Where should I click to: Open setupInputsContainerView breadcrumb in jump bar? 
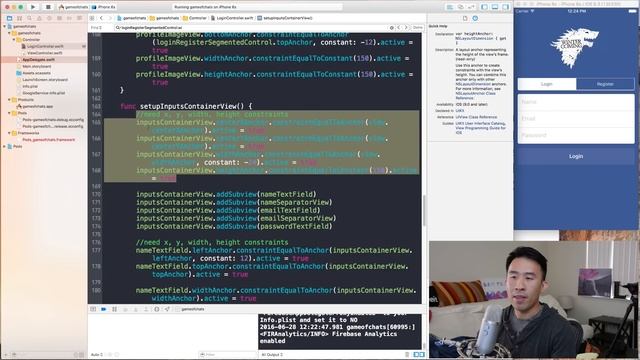click(285, 18)
